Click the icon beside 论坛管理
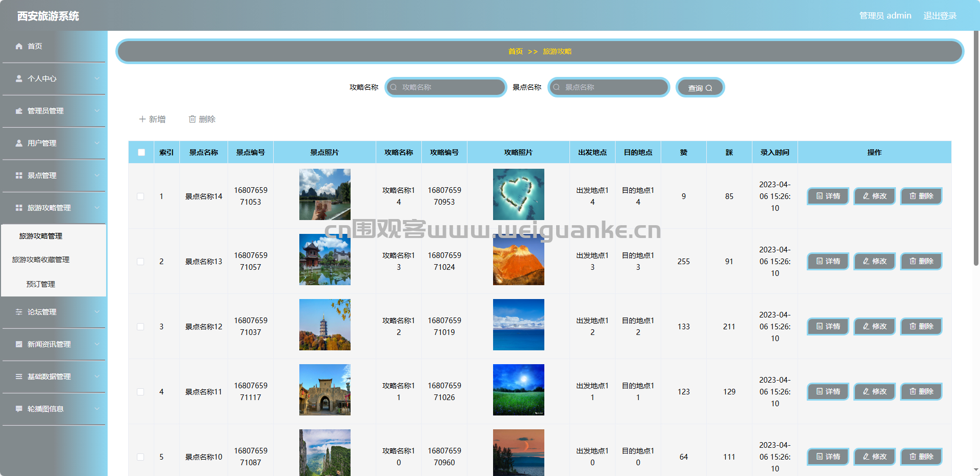This screenshot has height=476, width=980. click(19, 312)
